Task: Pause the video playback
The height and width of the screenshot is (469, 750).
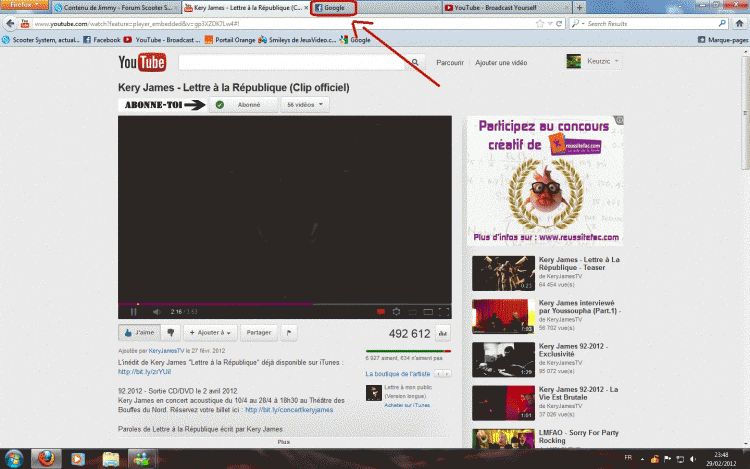Action: point(133,312)
